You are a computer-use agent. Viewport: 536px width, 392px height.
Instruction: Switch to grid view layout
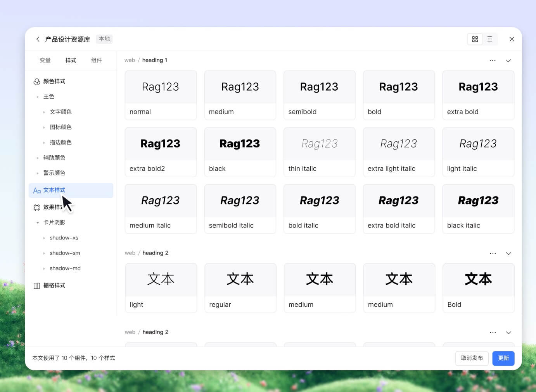point(475,39)
